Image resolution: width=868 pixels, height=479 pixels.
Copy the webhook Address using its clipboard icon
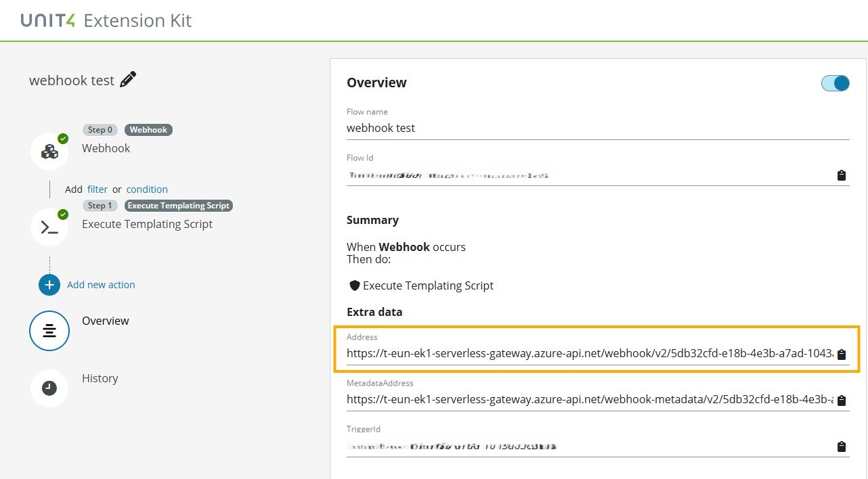click(x=841, y=353)
